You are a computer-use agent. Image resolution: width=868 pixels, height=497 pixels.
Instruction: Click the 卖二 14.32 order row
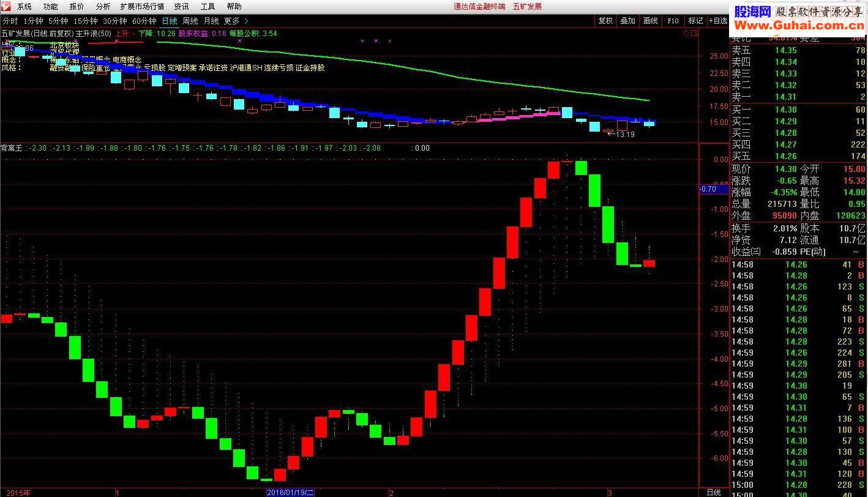tap(798, 85)
